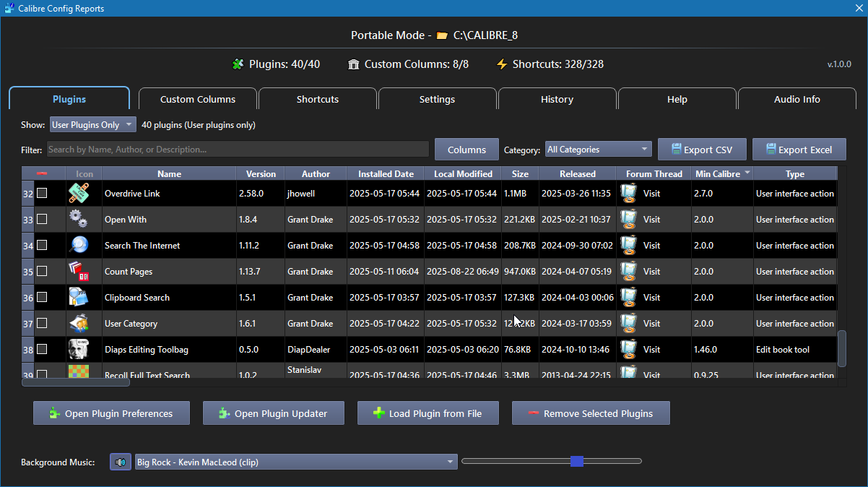Open the forum thread icon for Overdrive Link

[629, 194]
